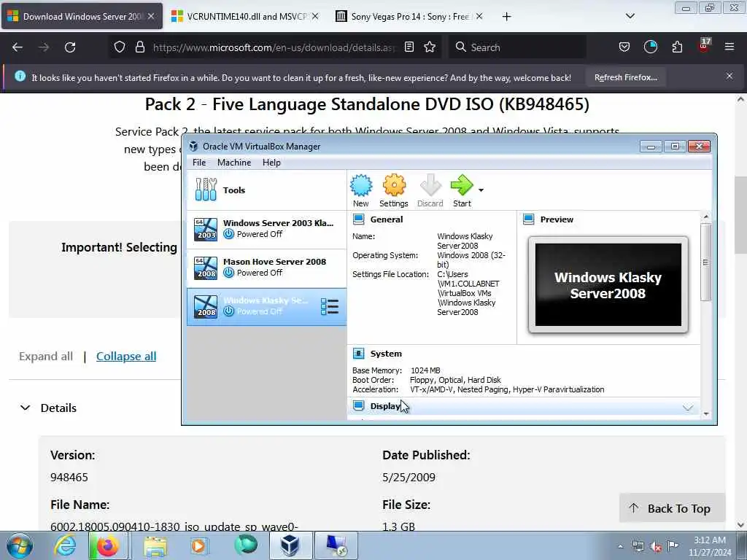The width and height of the screenshot is (747, 560).
Task: Open Windows Media Player in taskbar
Action: click(x=199, y=545)
